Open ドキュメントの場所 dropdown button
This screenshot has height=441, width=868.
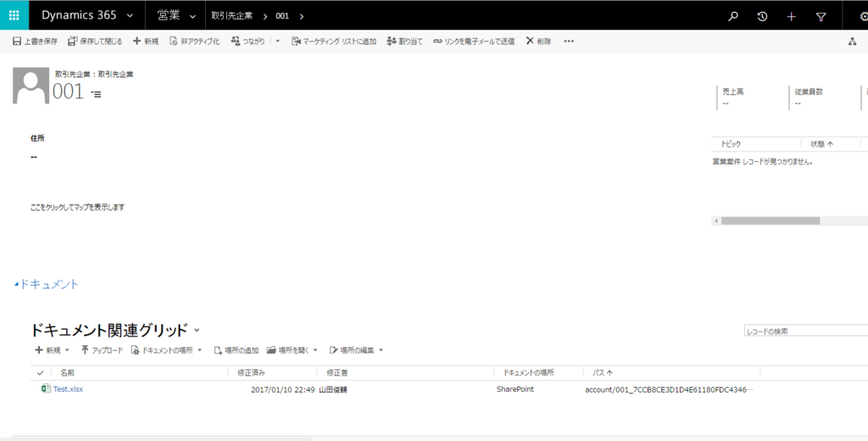point(167,350)
